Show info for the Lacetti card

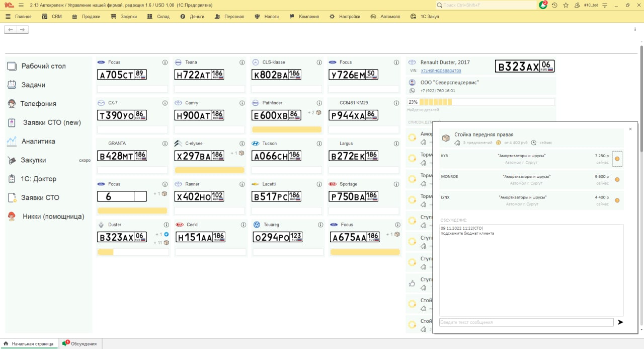319,184
